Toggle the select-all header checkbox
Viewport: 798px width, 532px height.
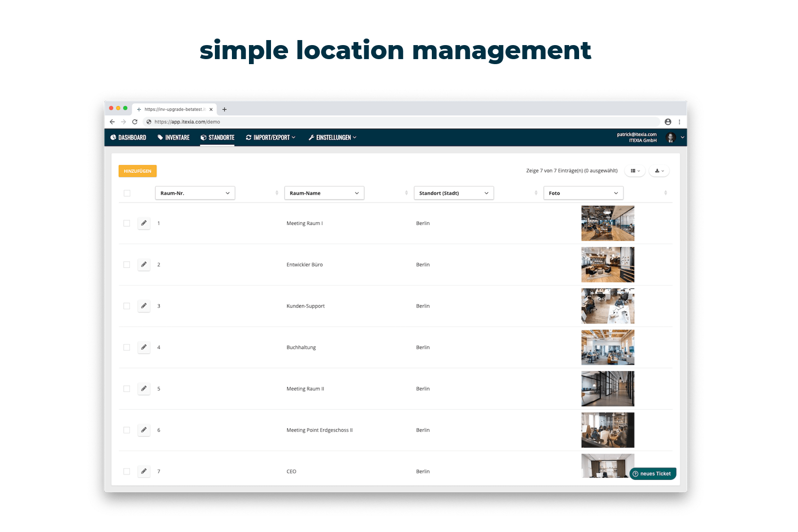click(x=127, y=193)
